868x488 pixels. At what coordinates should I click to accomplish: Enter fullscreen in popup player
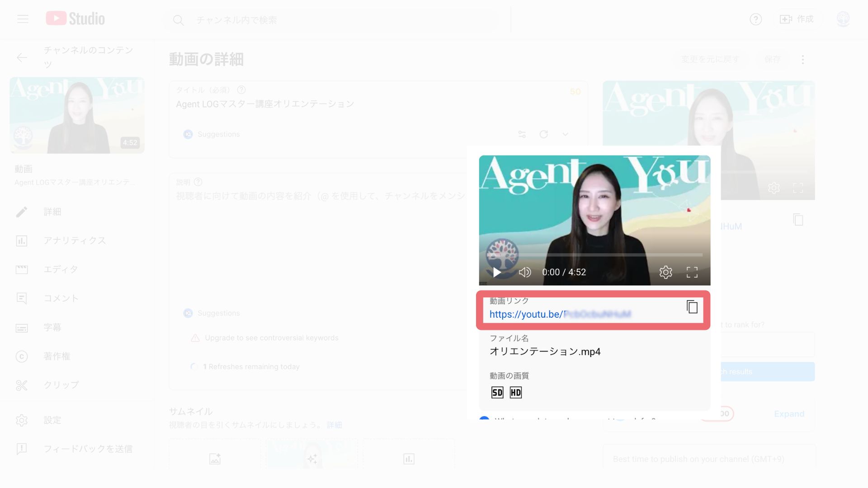pos(692,272)
